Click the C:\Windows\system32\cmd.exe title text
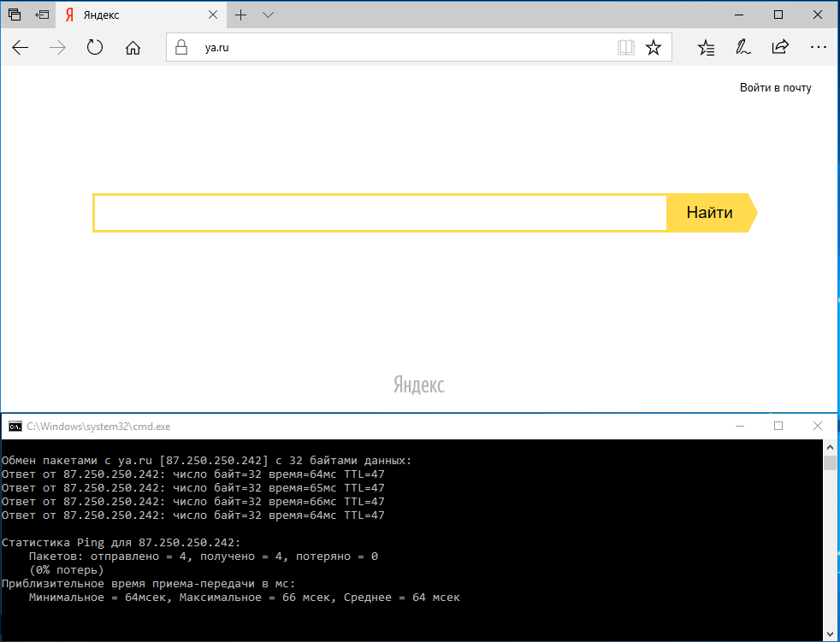840x642 pixels. click(98, 427)
